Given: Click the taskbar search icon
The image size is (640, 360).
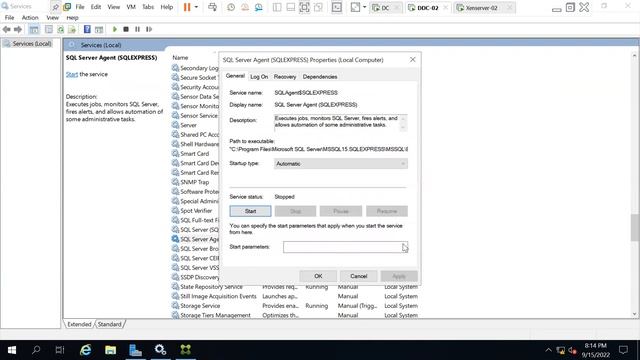Looking at the screenshot, I should [36, 350].
